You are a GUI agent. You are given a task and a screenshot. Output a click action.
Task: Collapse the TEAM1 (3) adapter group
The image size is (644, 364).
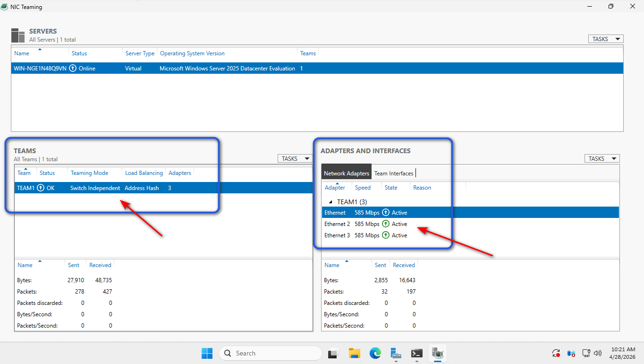[x=330, y=202]
